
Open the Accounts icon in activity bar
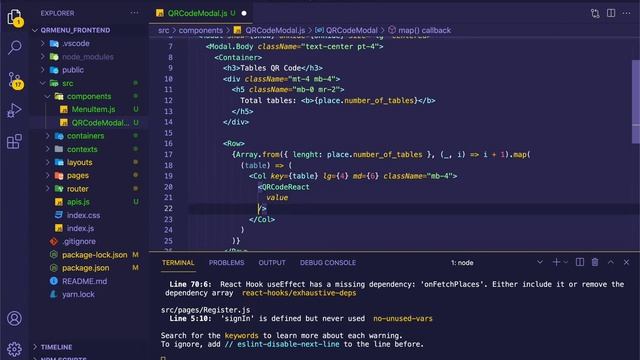tap(14, 318)
